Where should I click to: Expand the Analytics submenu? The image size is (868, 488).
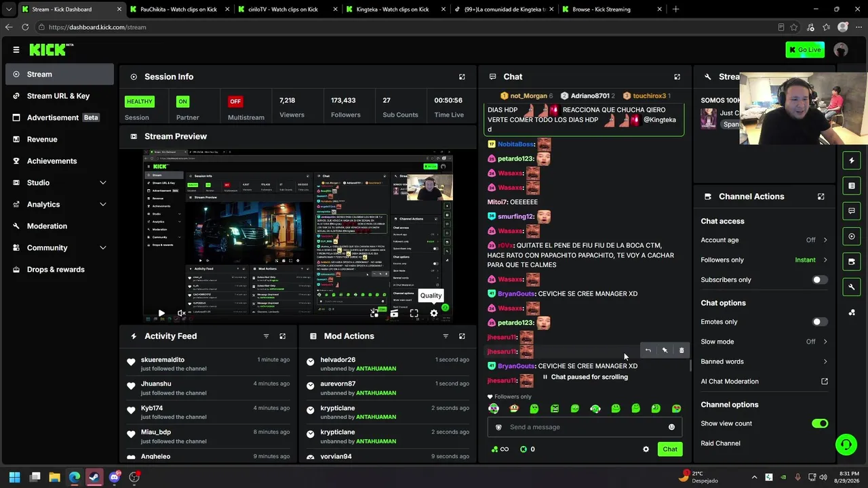pos(60,205)
